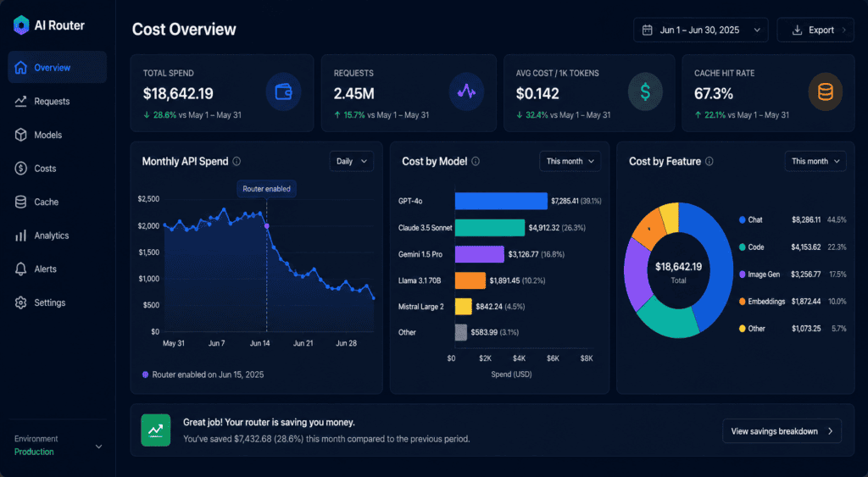
Task: Click the info icon beside Monthly API Spend
Action: [237, 161]
